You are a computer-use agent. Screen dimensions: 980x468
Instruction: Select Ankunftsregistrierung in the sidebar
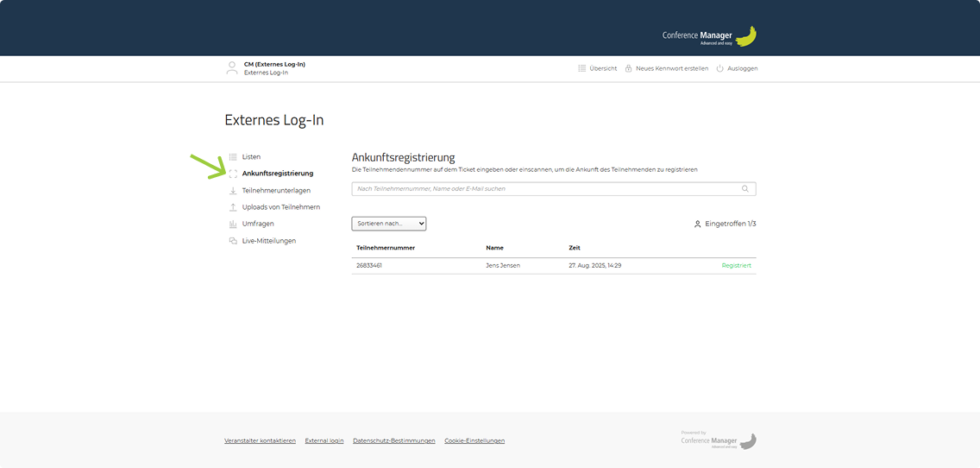[x=278, y=174]
